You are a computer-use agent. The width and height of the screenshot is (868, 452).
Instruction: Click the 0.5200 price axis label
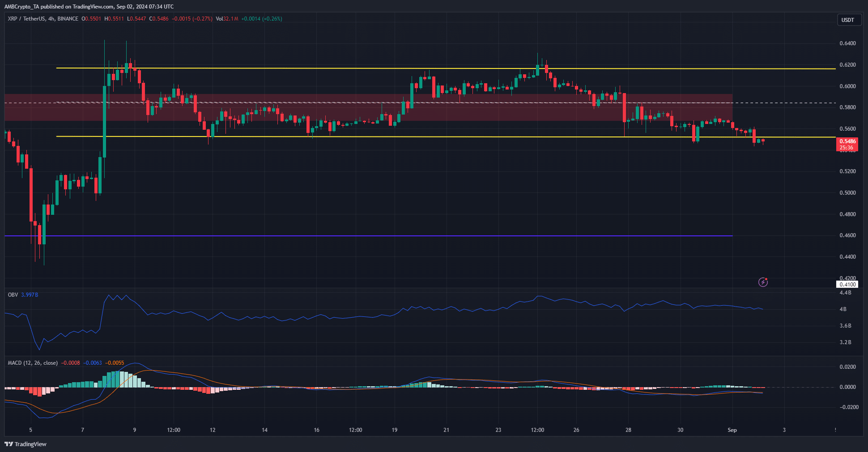(847, 171)
